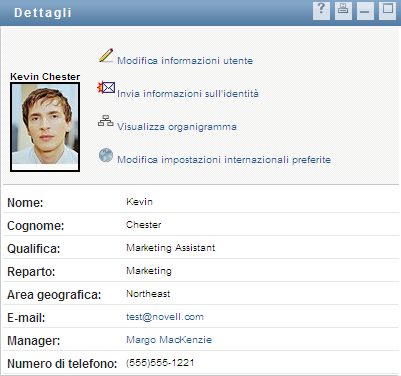Click the org chart icon
This screenshot has height=376, width=401.
tap(106, 121)
